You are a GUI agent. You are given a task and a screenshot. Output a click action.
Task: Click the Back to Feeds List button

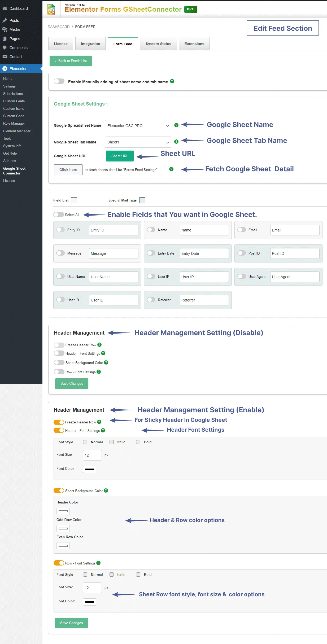pos(71,61)
